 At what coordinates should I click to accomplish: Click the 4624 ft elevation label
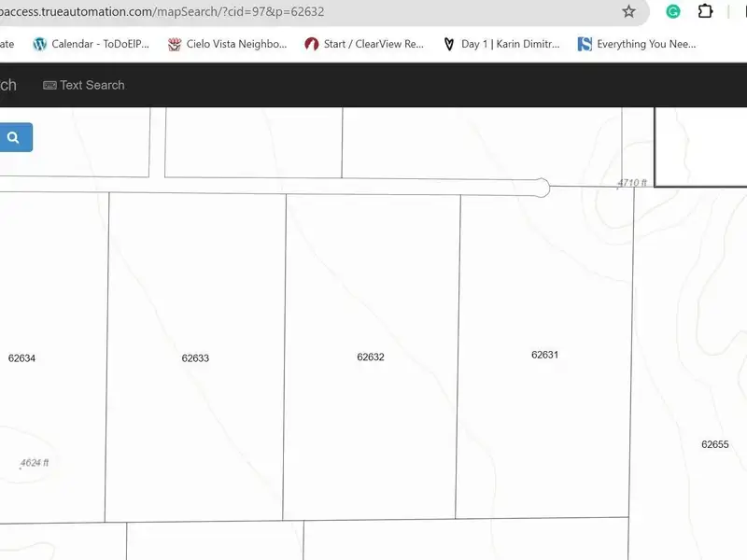point(35,462)
